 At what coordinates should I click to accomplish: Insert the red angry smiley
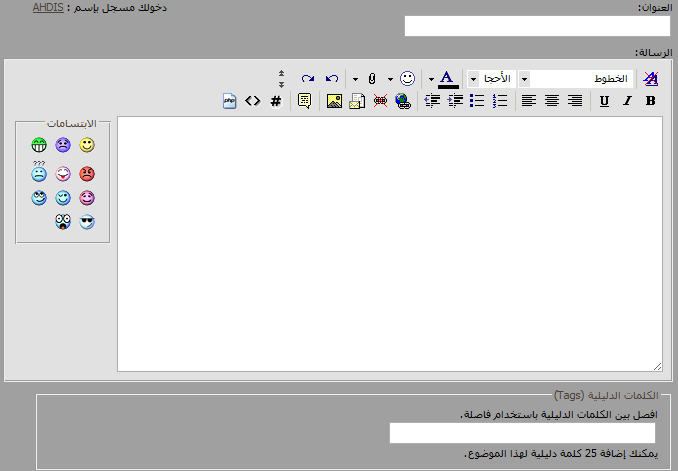(87, 173)
